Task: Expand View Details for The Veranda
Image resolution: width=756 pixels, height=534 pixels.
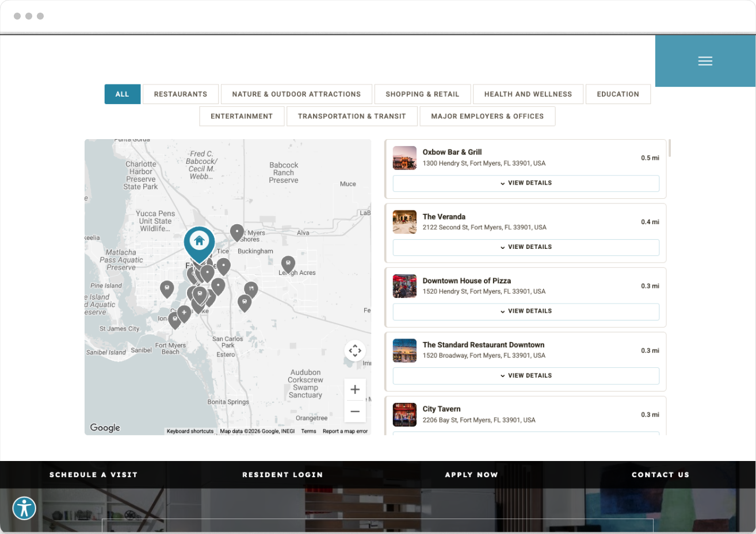Action: 526,247
